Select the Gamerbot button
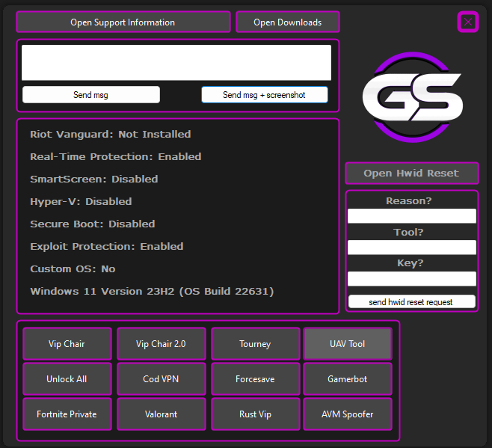492x448 pixels. point(347,379)
